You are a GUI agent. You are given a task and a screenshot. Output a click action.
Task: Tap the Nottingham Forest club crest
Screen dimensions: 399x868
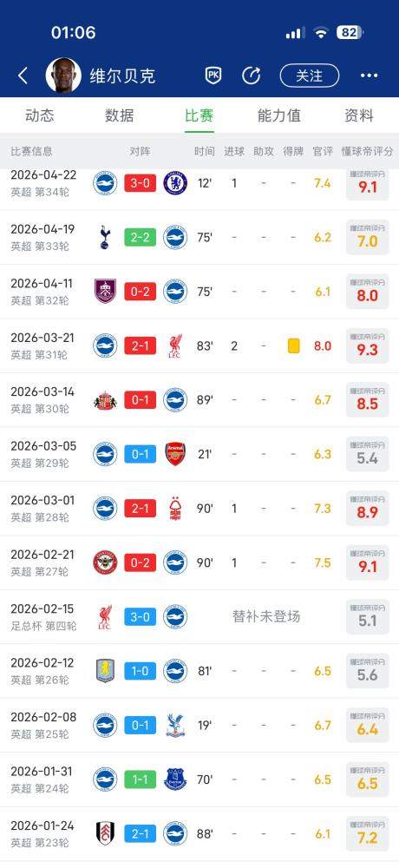175,508
